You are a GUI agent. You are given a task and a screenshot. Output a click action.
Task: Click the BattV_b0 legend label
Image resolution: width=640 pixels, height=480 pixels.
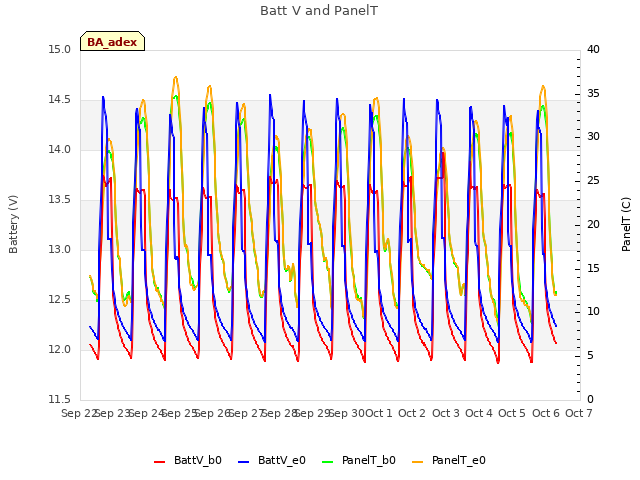point(198,460)
